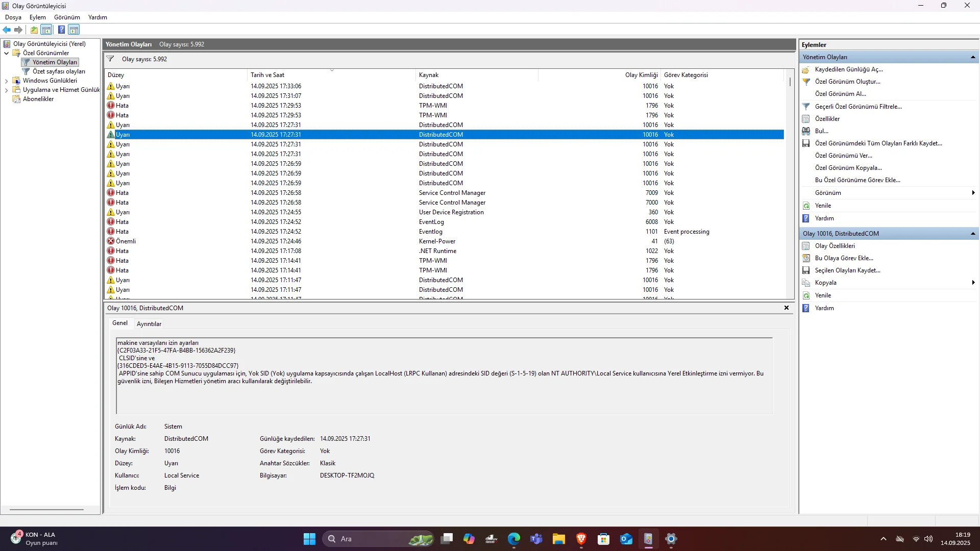Click the Bul... binoculars icon
980x551 pixels.
pyautogui.click(x=806, y=131)
